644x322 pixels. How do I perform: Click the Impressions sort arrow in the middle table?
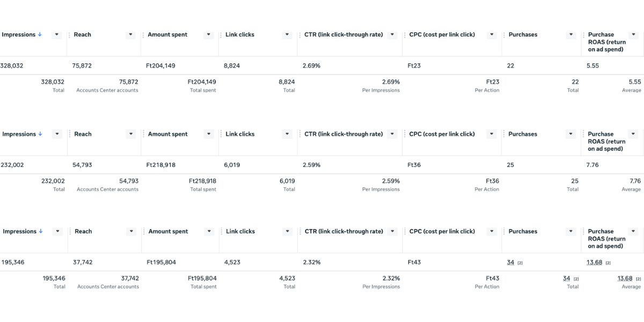point(40,134)
